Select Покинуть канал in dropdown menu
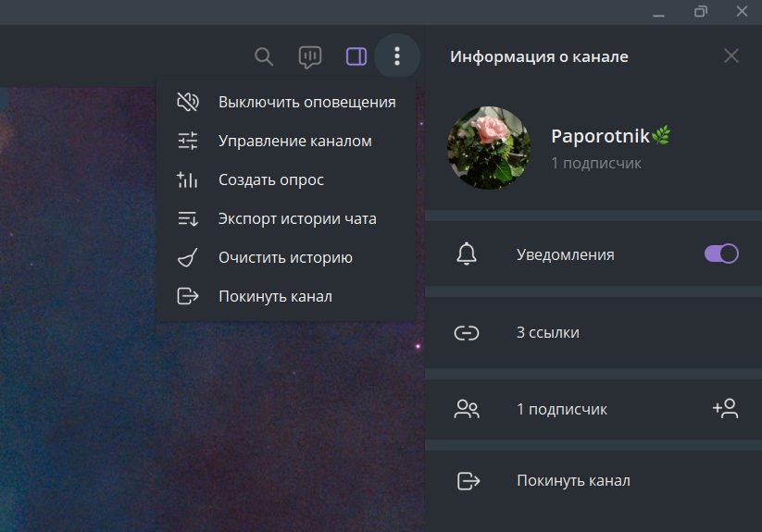 [x=287, y=296]
